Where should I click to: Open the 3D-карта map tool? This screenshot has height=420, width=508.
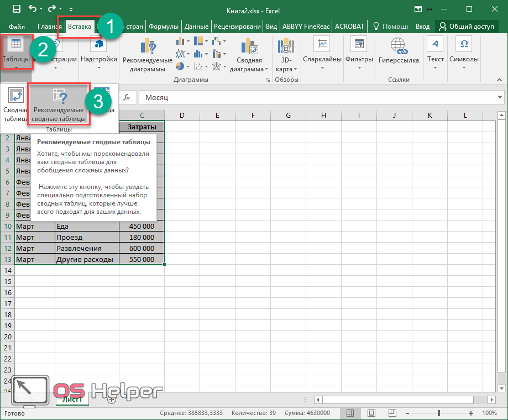[x=286, y=56]
